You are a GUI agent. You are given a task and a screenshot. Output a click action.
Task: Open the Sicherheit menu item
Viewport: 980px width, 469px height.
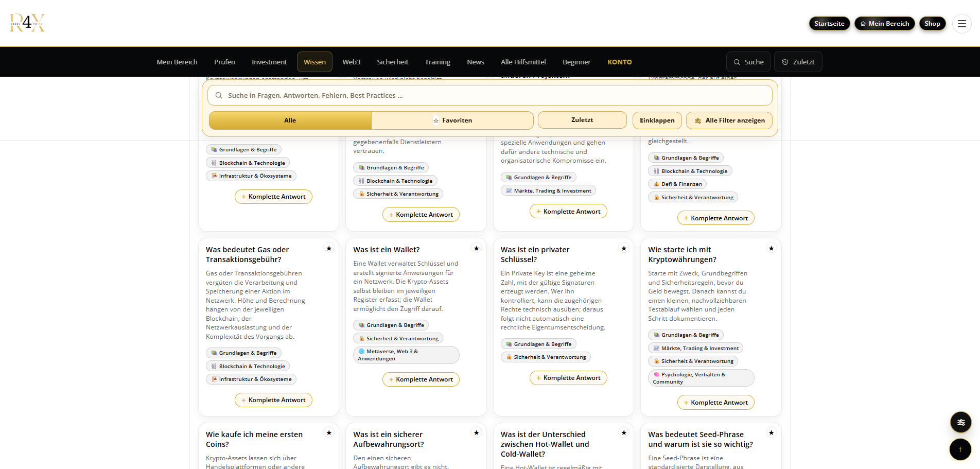click(393, 62)
